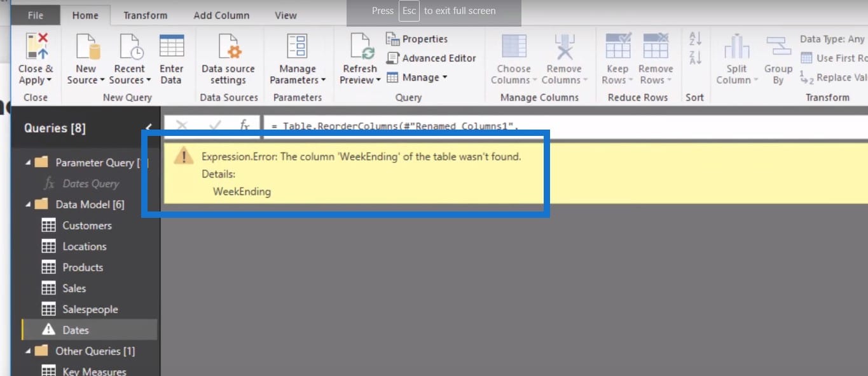Open the New Source icon
This screenshot has width=868, height=376.
click(87, 47)
